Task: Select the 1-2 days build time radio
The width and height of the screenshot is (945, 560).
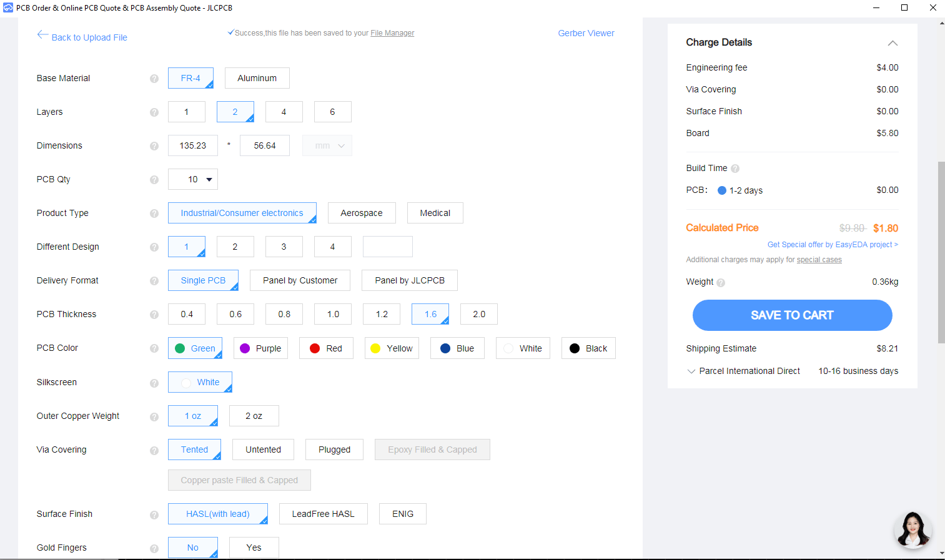Action: point(722,190)
